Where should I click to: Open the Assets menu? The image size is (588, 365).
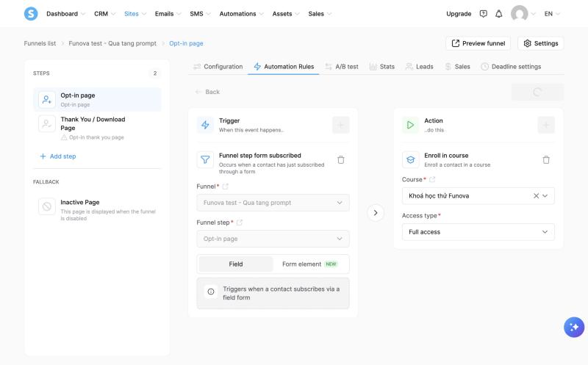click(286, 14)
